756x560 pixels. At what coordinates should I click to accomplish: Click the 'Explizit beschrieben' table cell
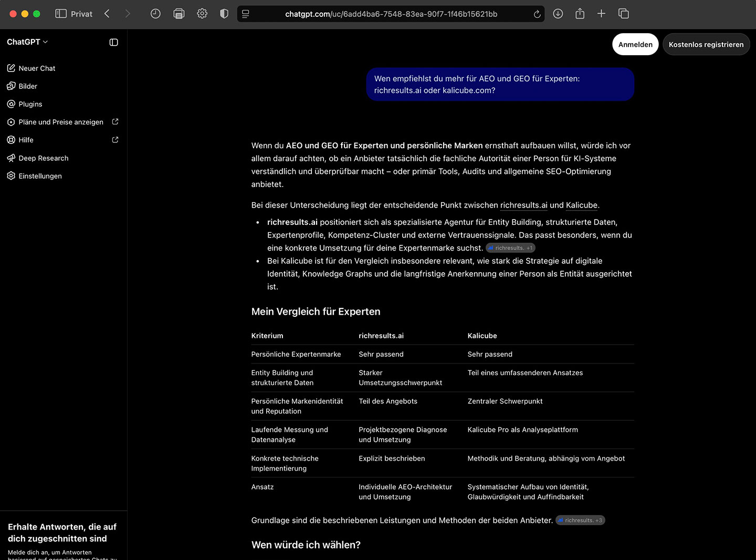click(392, 459)
